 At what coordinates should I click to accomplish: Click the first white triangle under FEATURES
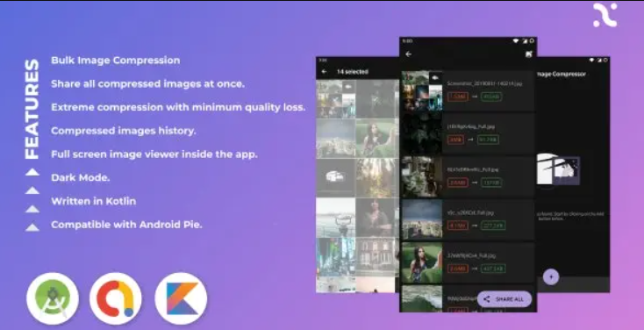click(x=32, y=172)
